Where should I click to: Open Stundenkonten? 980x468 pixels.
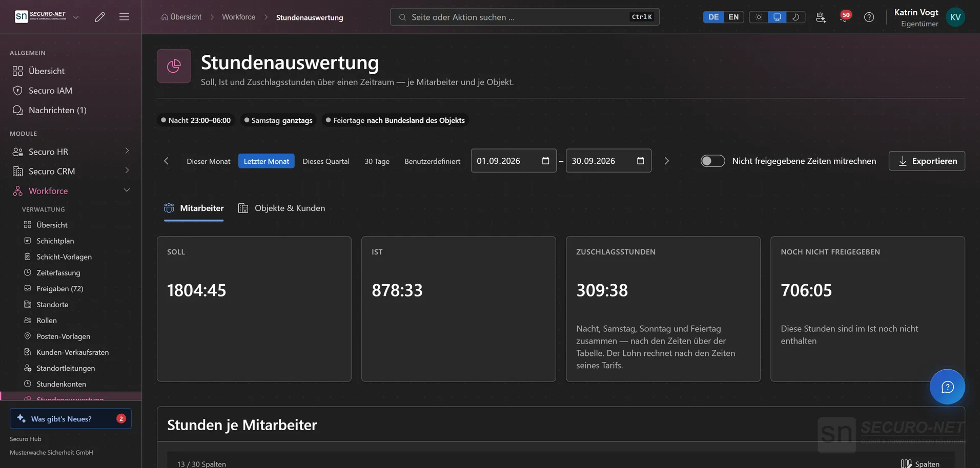pos(76,384)
